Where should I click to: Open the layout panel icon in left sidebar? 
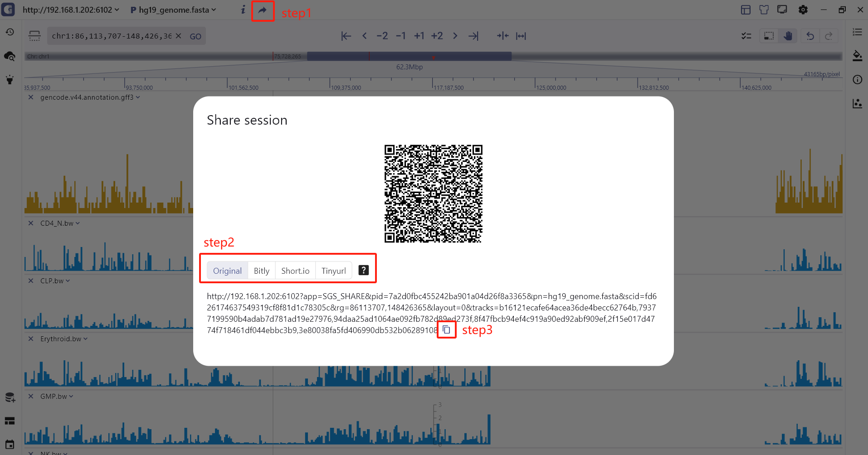coord(10,421)
